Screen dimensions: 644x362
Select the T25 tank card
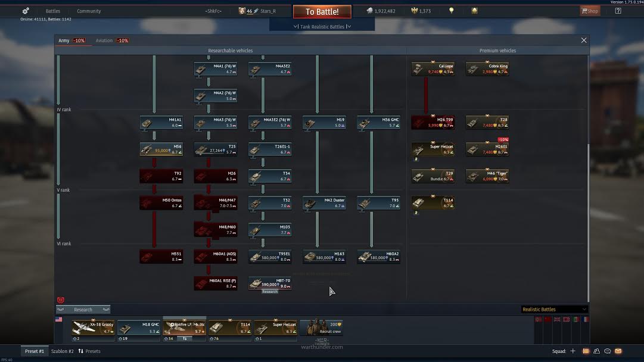[215, 149]
